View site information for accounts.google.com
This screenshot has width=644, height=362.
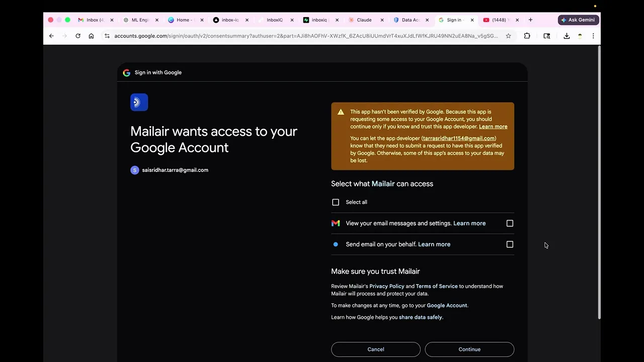click(107, 36)
